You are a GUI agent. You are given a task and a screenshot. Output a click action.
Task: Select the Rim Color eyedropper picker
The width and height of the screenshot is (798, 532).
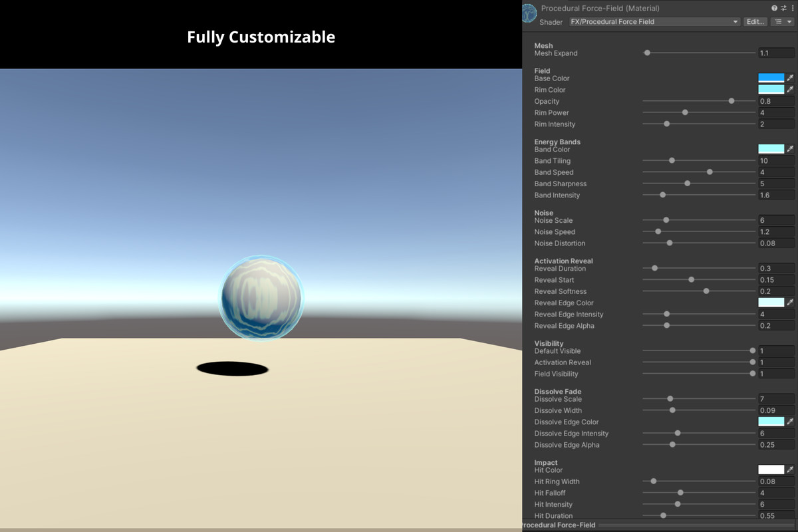point(791,89)
